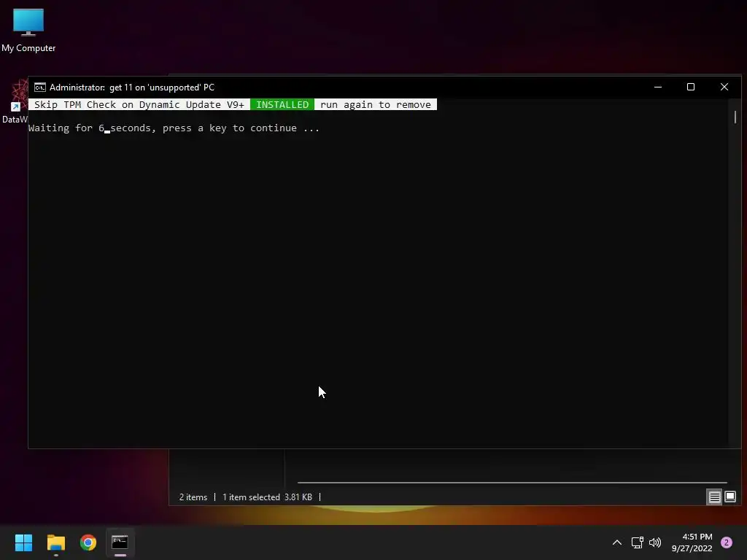The height and width of the screenshot is (560, 747).
Task: Click the 'Waiting for 6 seconds' console line
Action: coord(174,128)
